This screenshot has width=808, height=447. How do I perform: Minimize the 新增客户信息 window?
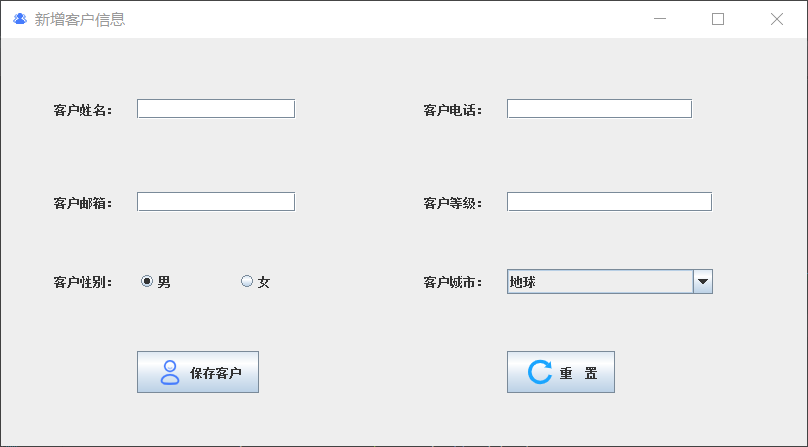659,19
